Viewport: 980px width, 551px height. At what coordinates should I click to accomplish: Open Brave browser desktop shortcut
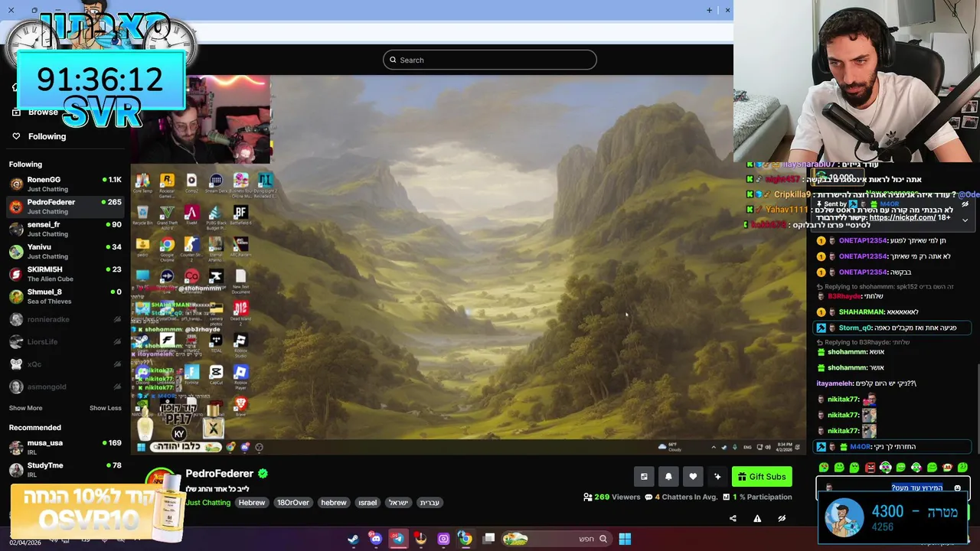click(240, 406)
